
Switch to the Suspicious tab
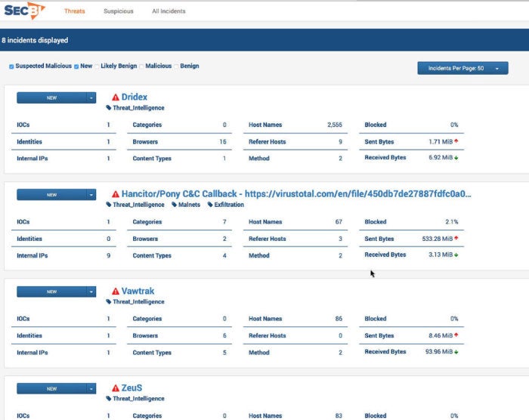(x=119, y=11)
